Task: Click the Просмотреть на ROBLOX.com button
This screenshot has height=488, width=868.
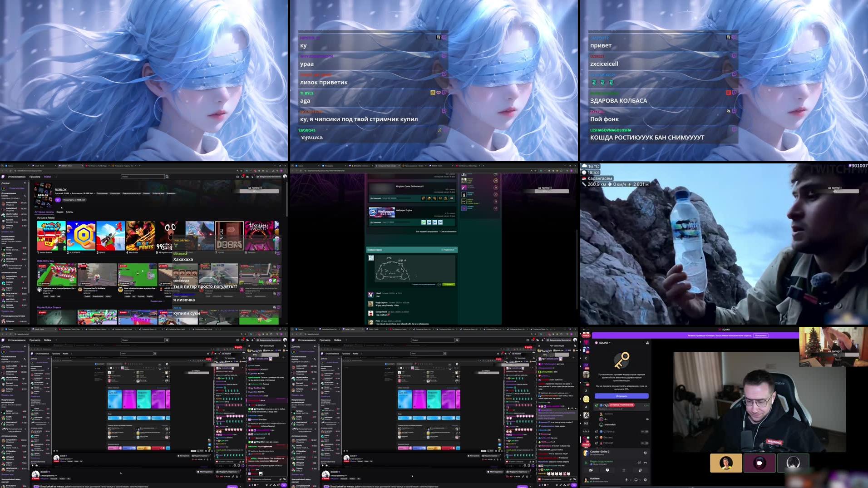Action: coord(74,200)
